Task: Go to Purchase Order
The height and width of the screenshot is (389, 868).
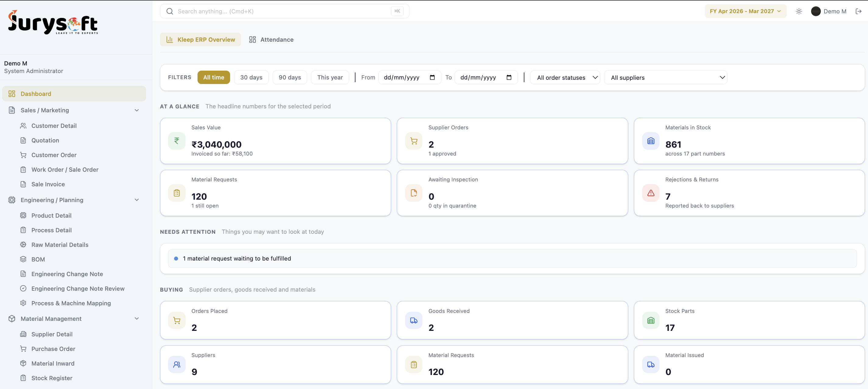Action: pyautogui.click(x=53, y=349)
